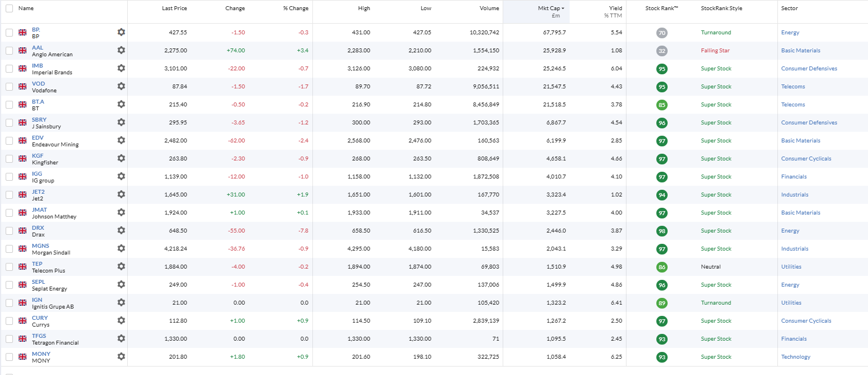Open the Consumer Defensives sector link for Sainsbury
The height and width of the screenshot is (375, 868).
809,123
